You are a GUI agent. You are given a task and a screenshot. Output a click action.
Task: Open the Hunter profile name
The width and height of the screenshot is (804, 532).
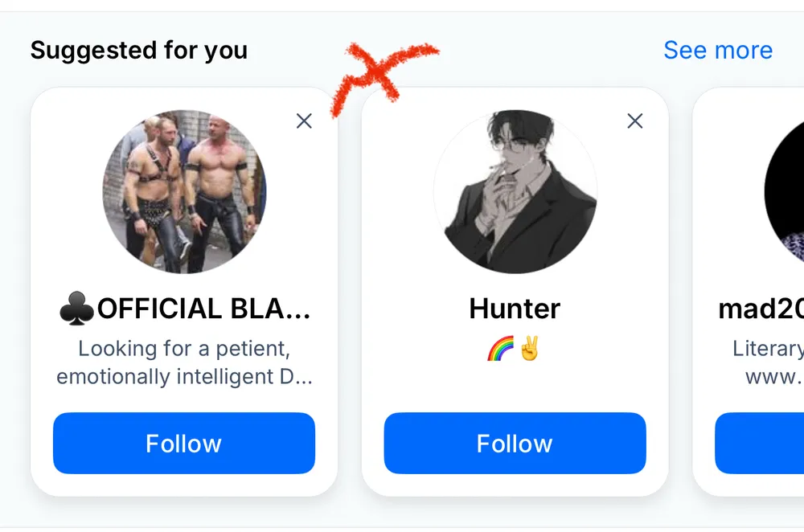515,309
